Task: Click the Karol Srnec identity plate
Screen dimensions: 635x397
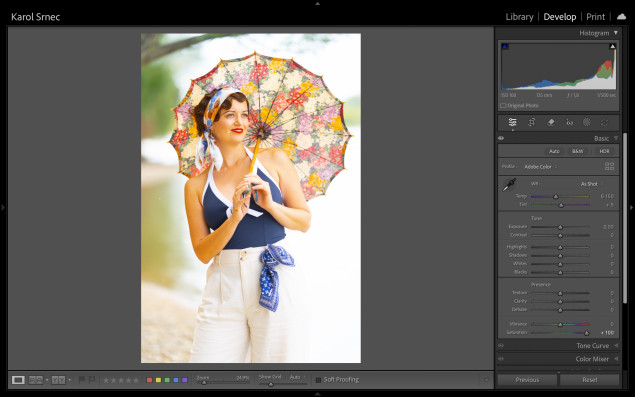Action: [36, 17]
